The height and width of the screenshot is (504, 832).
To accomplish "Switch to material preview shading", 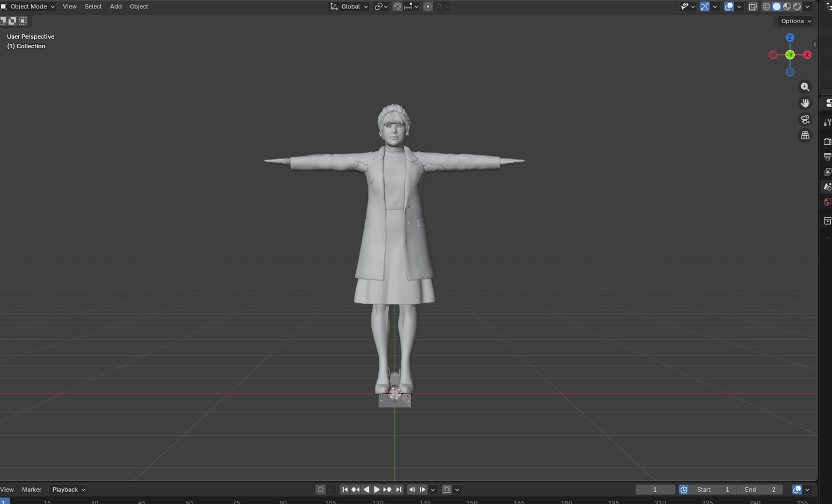I will pyautogui.click(x=787, y=7).
